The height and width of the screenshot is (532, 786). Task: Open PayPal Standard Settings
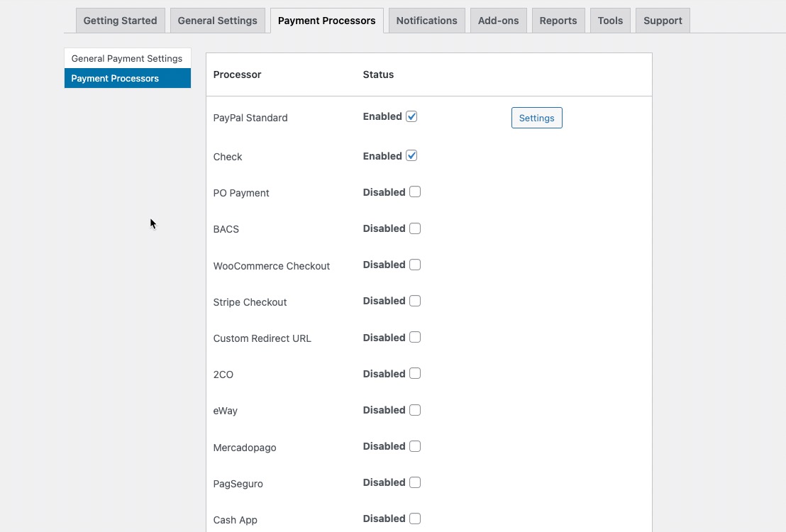pos(536,118)
